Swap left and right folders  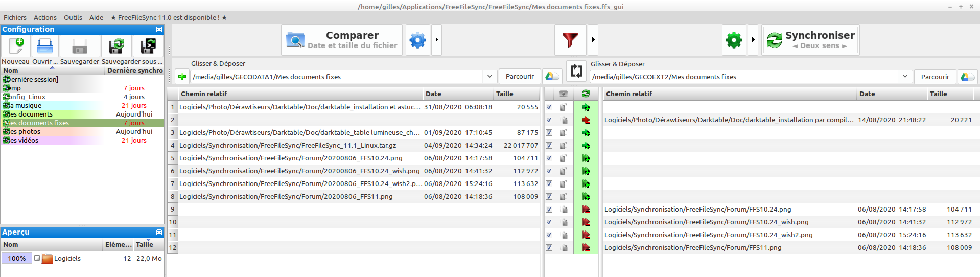(x=576, y=71)
